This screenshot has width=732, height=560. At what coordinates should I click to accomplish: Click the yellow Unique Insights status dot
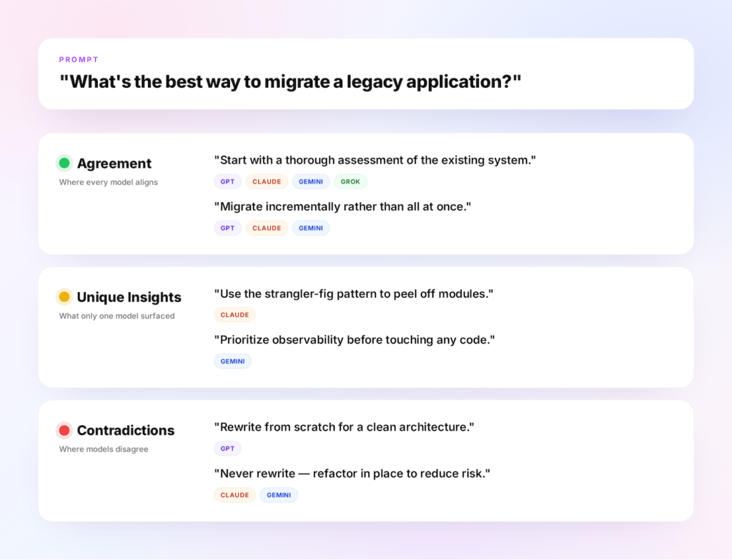point(64,297)
